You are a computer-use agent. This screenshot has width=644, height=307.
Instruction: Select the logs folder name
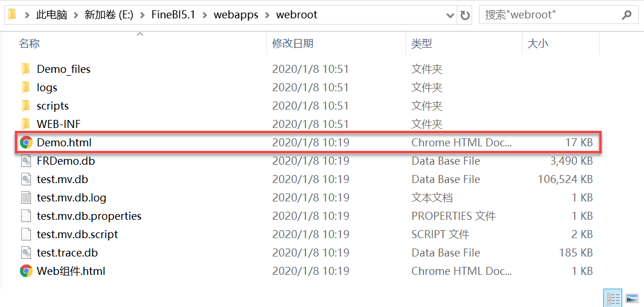47,88
